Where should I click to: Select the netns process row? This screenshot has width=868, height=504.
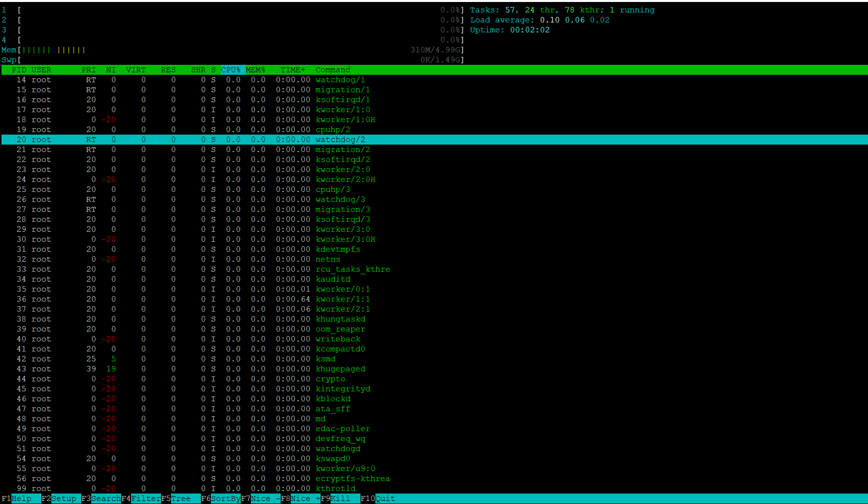[434, 259]
